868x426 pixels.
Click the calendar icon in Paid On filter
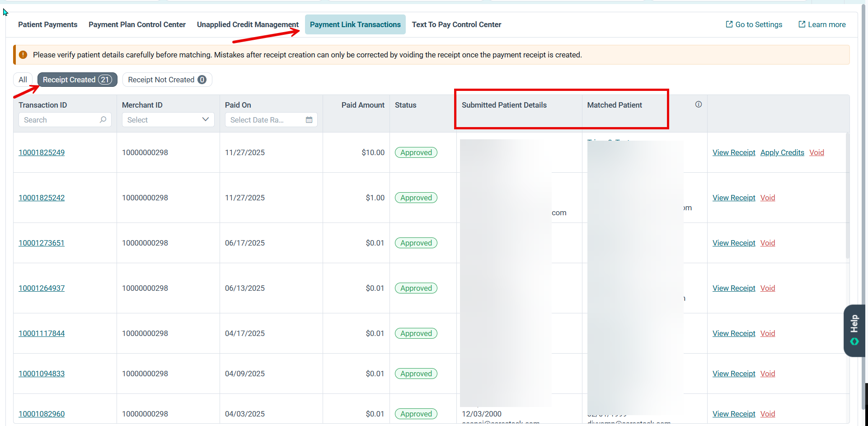pos(309,120)
